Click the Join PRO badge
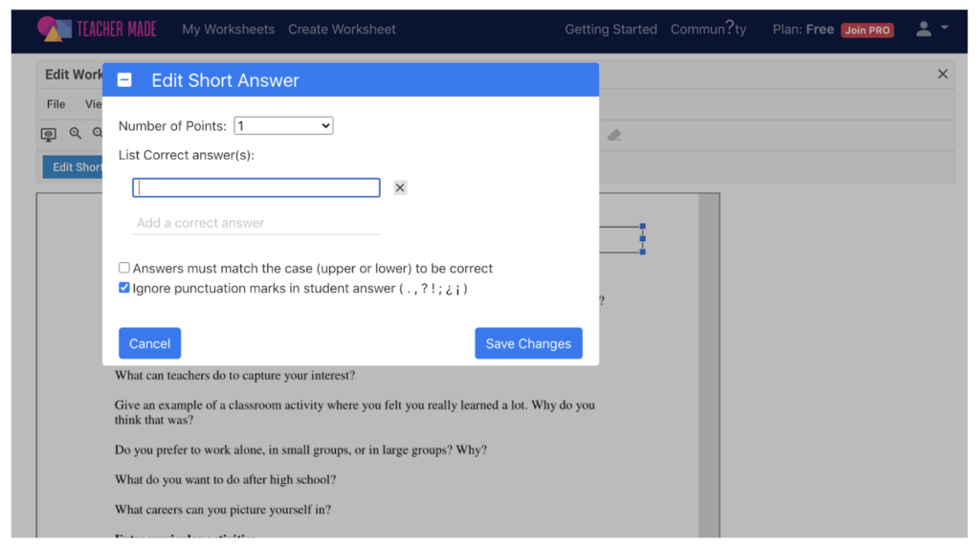This screenshot has width=980, height=547. coord(867,30)
